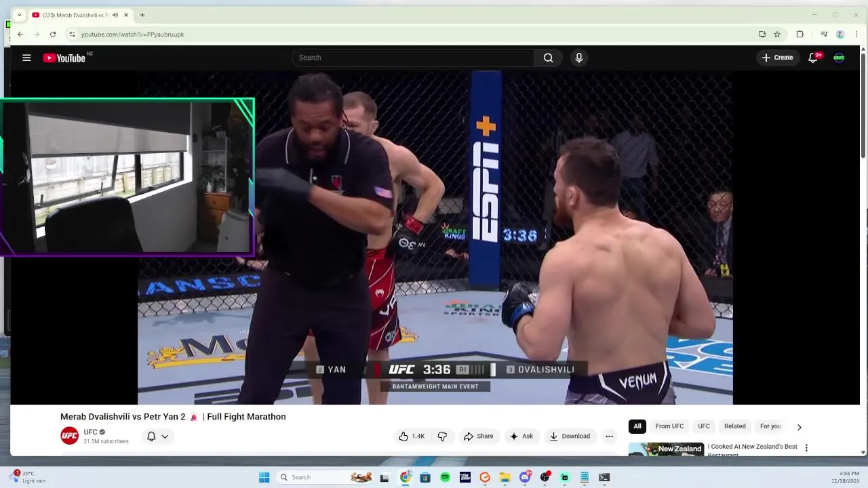Image resolution: width=868 pixels, height=488 pixels.
Task: Close the Merab Dvalishvili browser tab
Action: coord(125,15)
